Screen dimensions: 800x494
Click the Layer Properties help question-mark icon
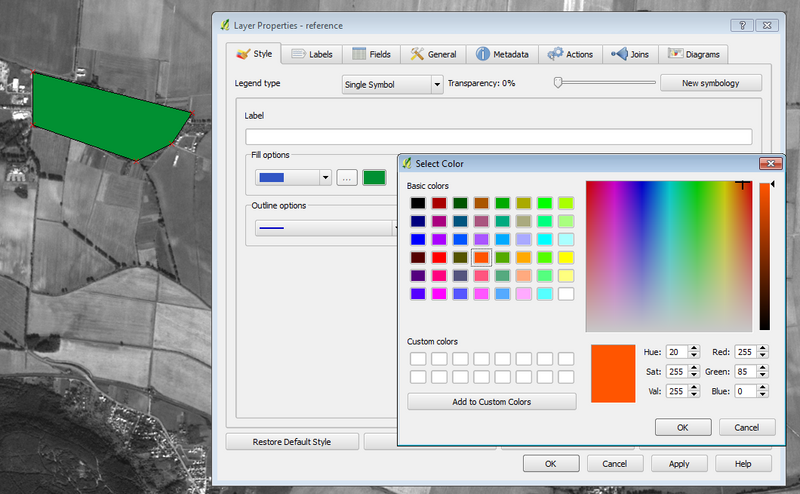coord(742,25)
